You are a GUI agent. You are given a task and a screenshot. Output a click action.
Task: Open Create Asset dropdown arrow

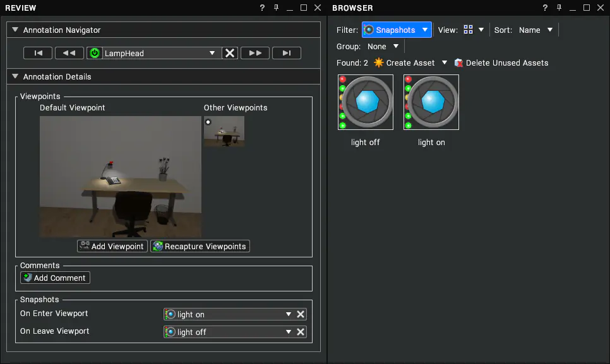click(445, 62)
